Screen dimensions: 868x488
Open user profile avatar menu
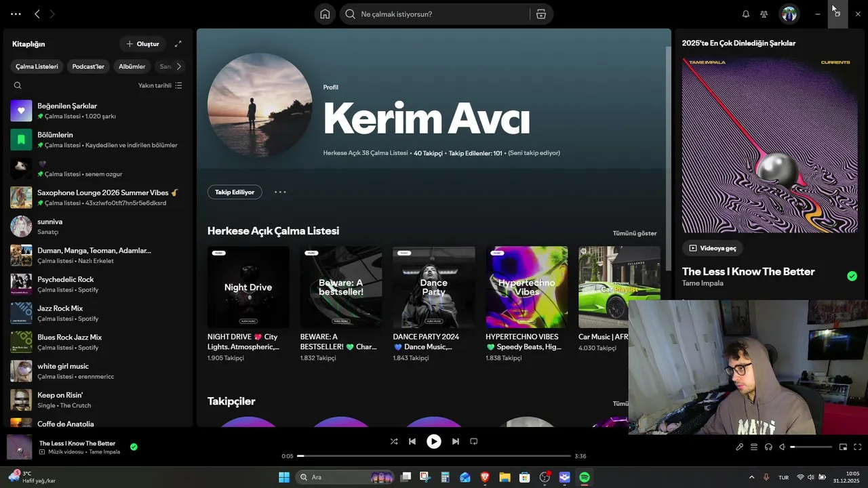click(x=789, y=14)
